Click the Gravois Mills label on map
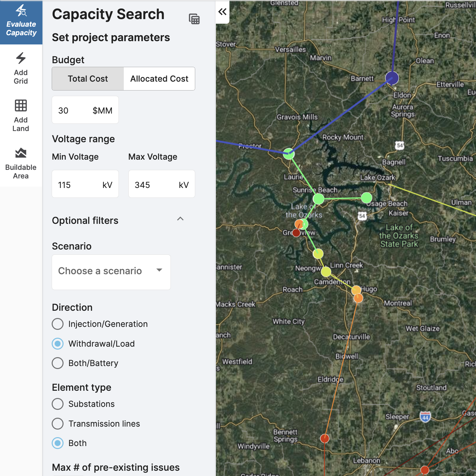 coord(297,117)
